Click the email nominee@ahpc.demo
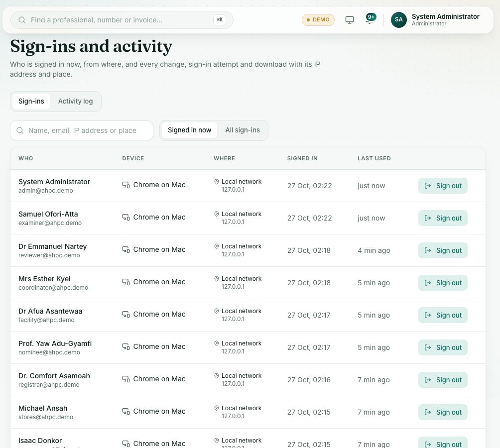This screenshot has height=448, width=500. (49, 352)
